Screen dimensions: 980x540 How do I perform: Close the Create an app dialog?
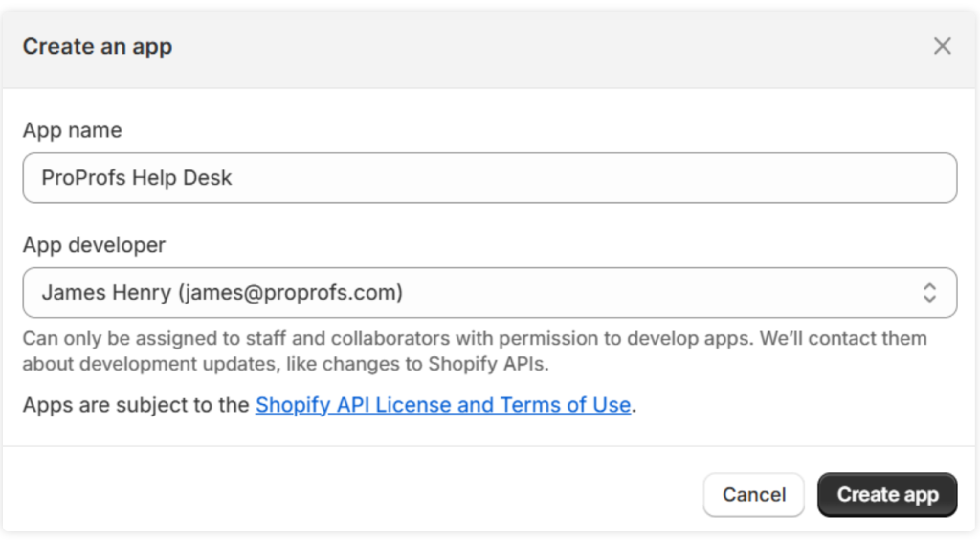coord(942,46)
